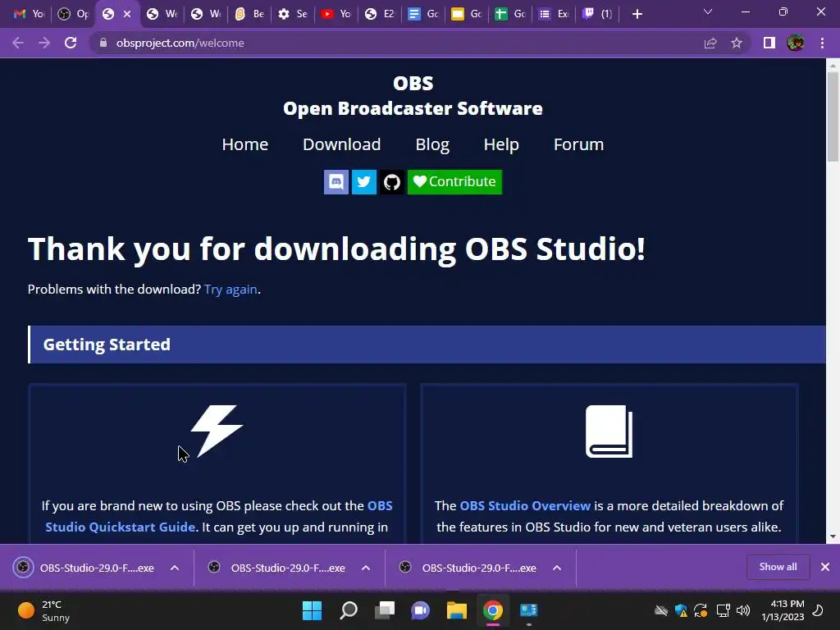Open the Chrome three-dot menu
Viewport: 840px width, 630px height.
tap(822, 43)
